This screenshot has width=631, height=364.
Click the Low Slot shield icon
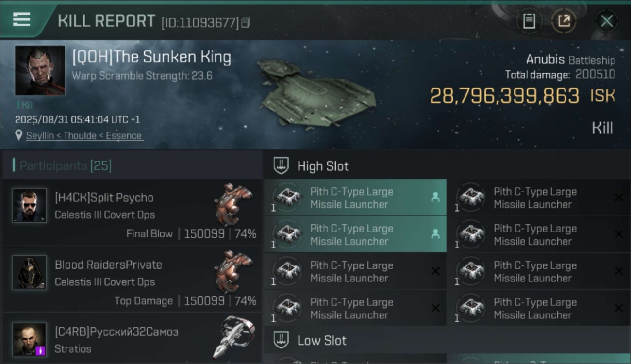[281, 340]
